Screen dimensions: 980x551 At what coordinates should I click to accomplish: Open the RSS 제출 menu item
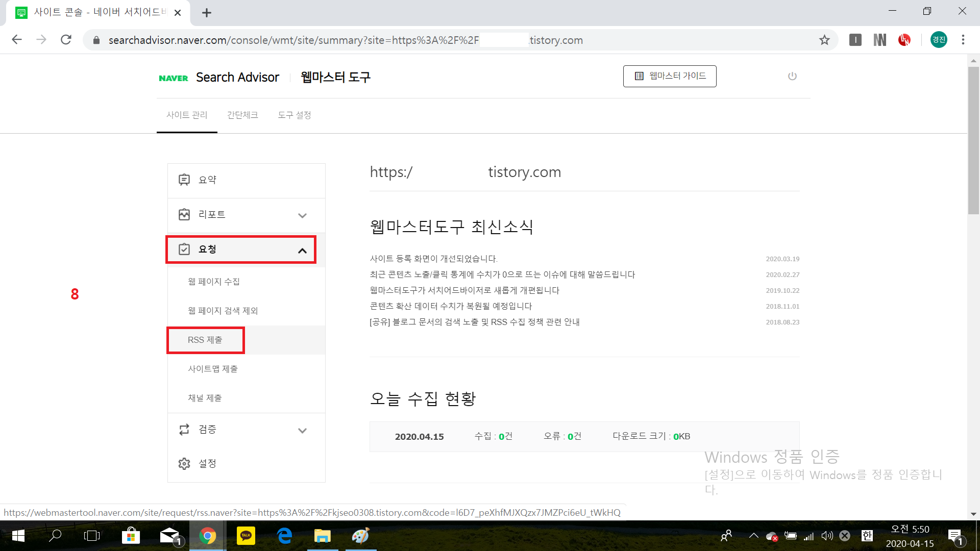(x=205, y=340)
